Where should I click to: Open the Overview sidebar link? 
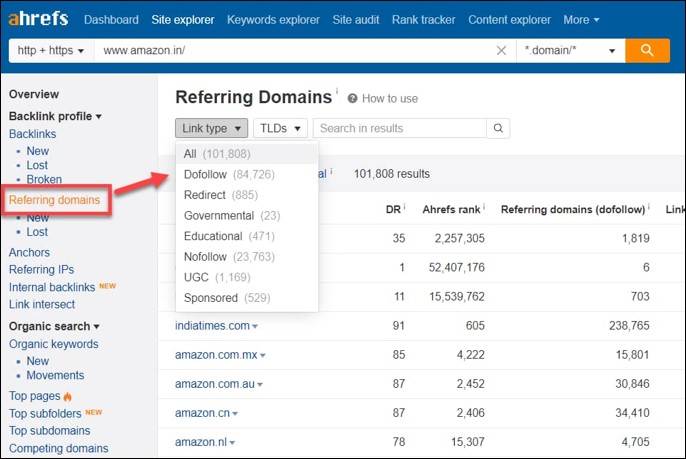coord(34,94)
